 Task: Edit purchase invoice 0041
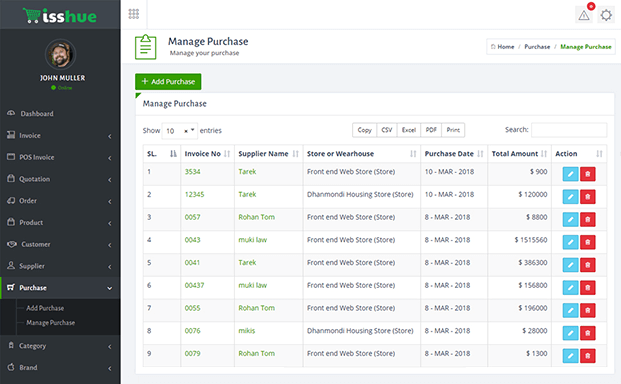click(570, 265)
